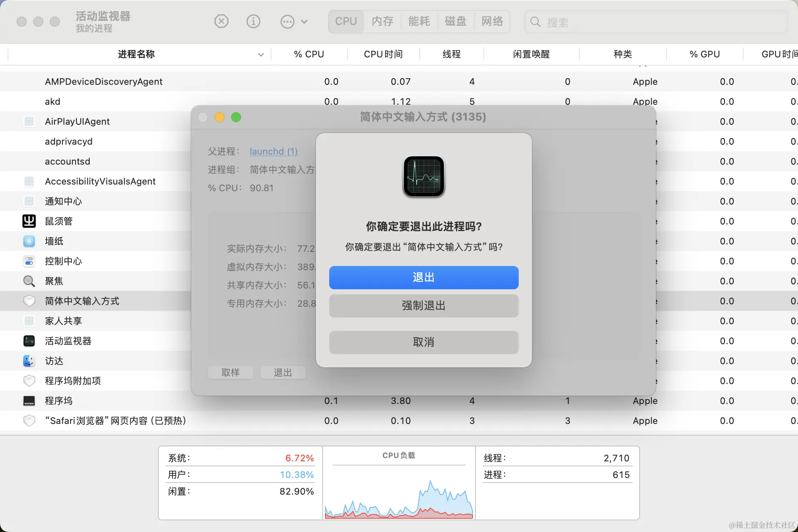This screenshot has height=532, width=798.
Task: Click the 墙纸 snowflake icon
Action: [29, 241]
